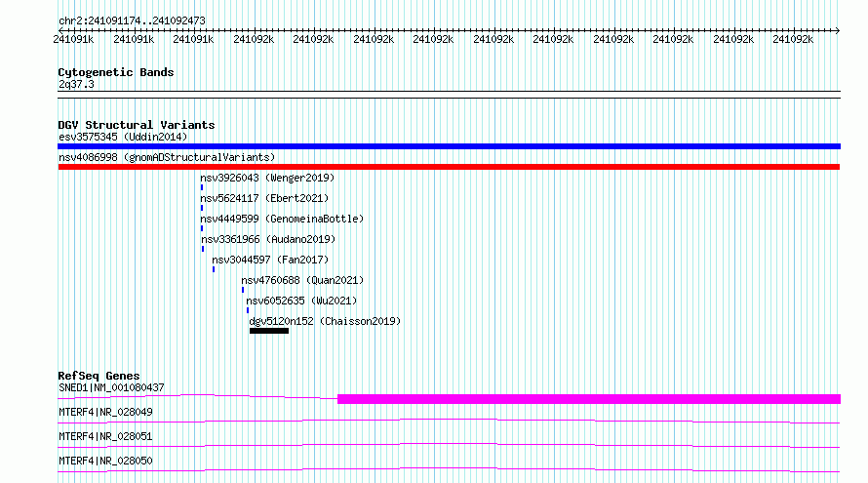
Task: Open transcript MTERF4|NR_028049 label
Action: [105, 412]
